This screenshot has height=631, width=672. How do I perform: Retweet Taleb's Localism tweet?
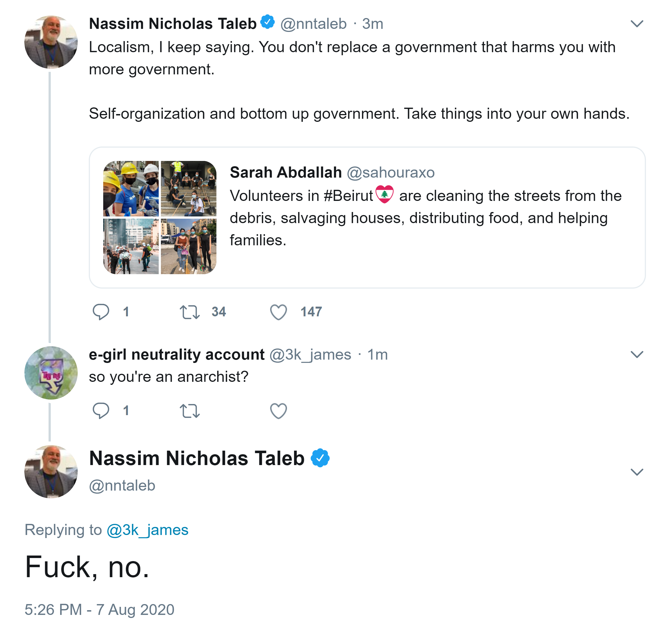tap(190, 312)
